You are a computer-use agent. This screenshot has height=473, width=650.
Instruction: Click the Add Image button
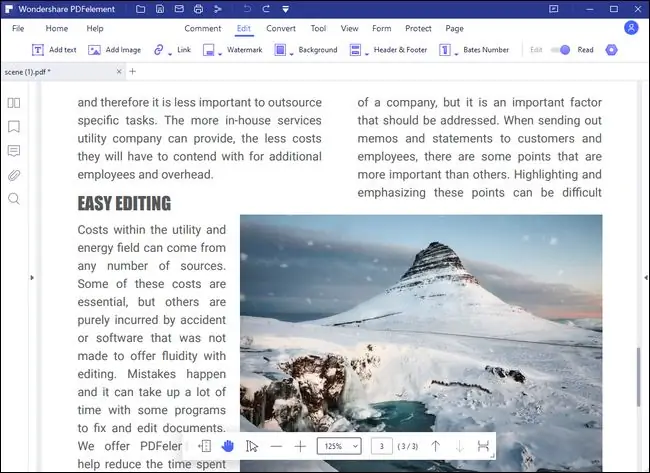click(114, 49)
